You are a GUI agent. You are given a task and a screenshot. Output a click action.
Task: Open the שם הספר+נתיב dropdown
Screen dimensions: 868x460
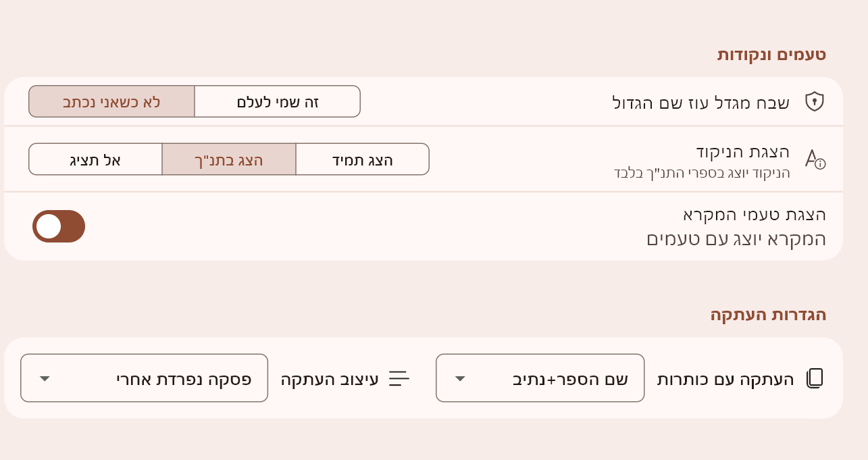point(540,378)
